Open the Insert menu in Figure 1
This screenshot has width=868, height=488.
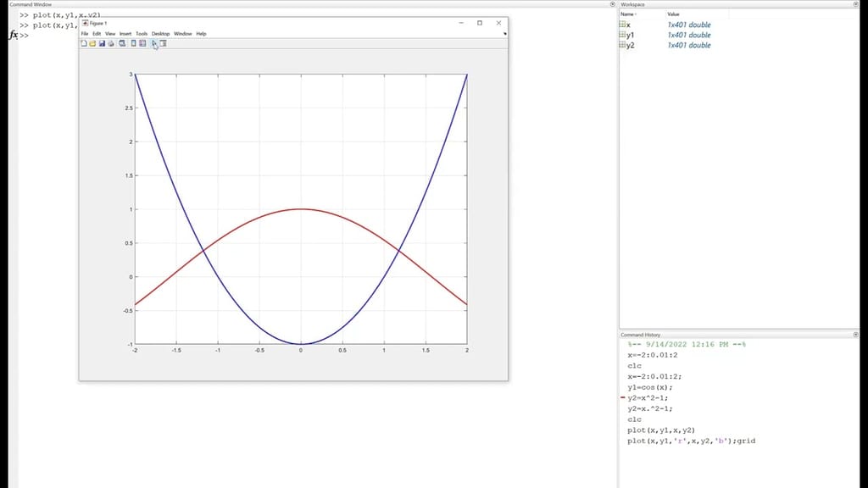[x=125, y=34]
